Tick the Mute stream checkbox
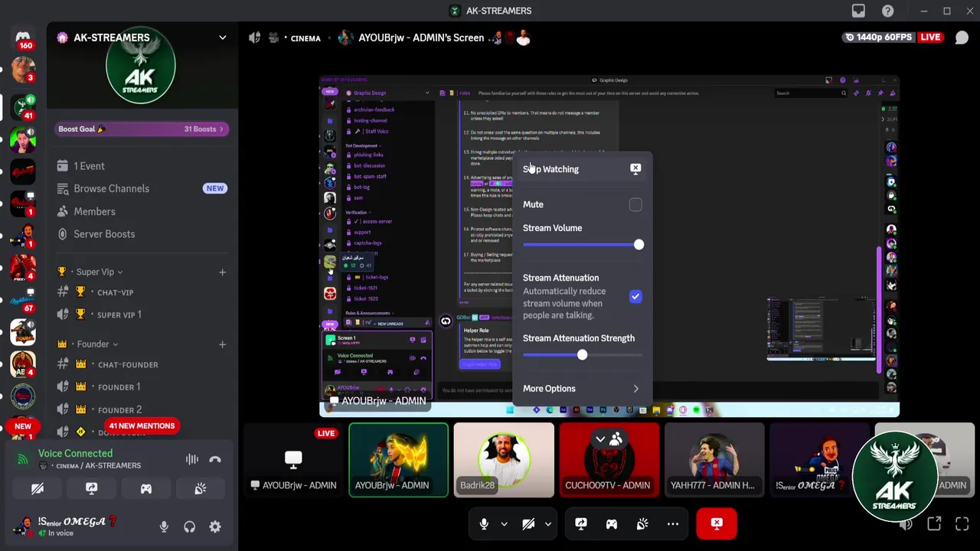This screenshot has width=980, height=551. [635, 204]
